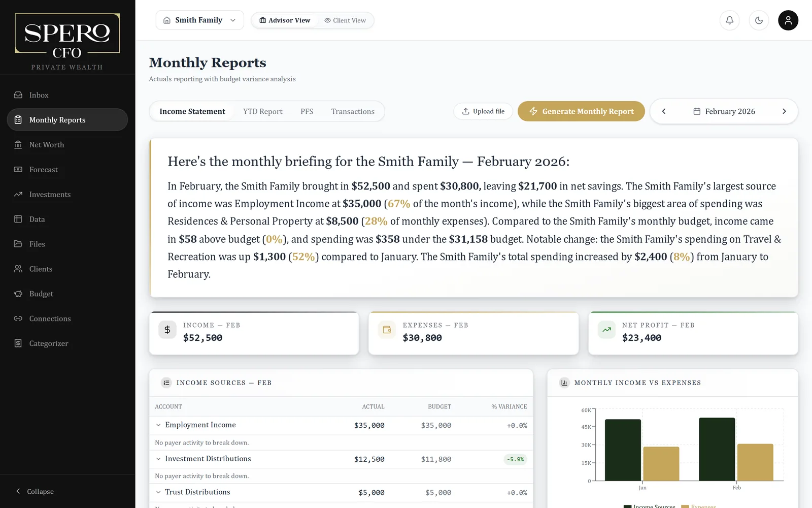The width and height of the screenshot is (812, 508).
Task: Click the % VARIANCE column header
Action: click(509, 407)
